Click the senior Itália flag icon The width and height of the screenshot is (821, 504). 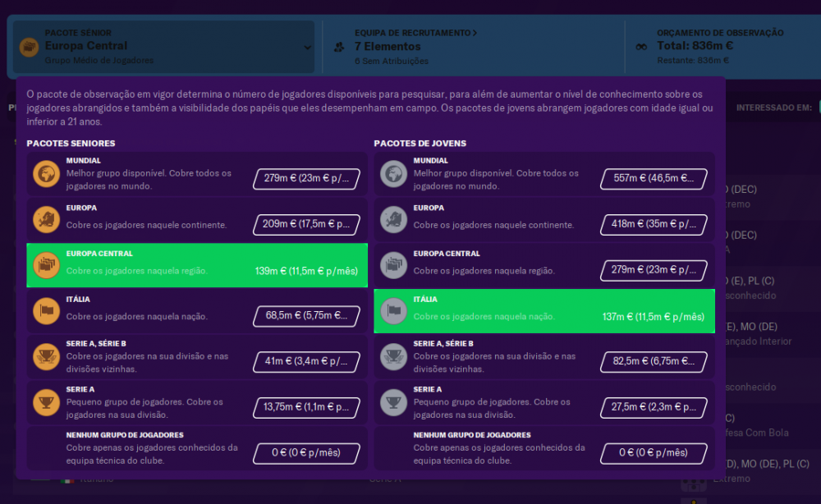point(46,310)
